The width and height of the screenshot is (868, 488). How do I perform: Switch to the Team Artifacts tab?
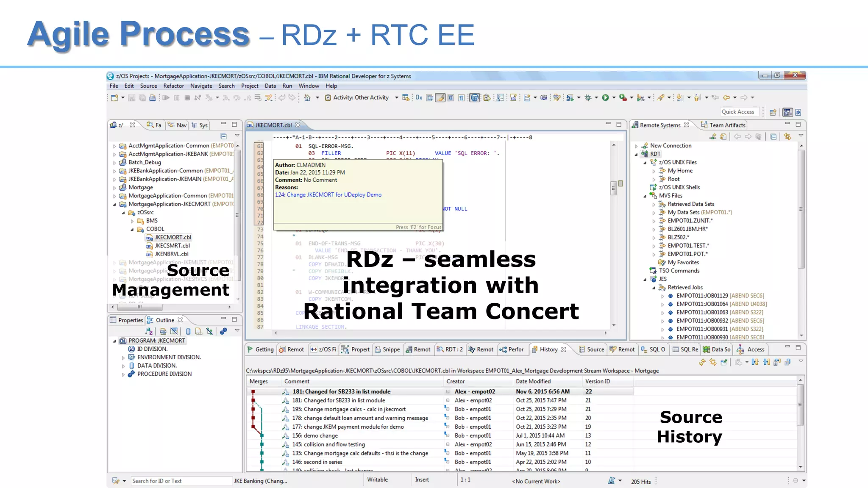pos(723,125)
